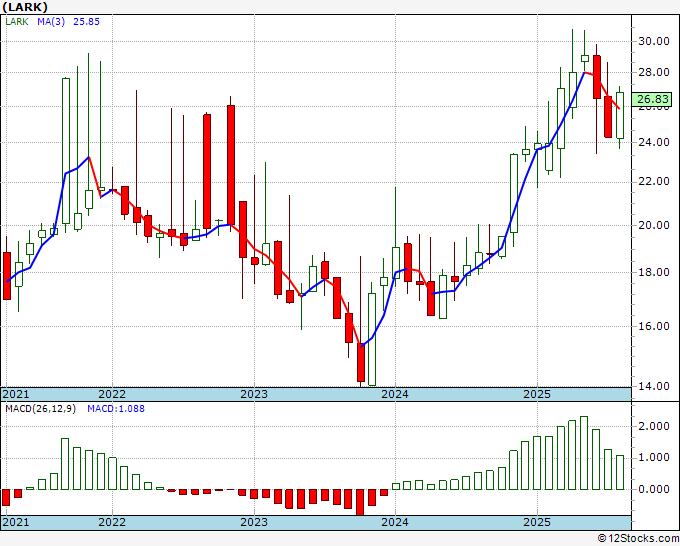Image resolution: width=680 pixels, height=546 pixels.
Task: Select 2023 on the price chart timeline
Action: [x=254, y=394]
